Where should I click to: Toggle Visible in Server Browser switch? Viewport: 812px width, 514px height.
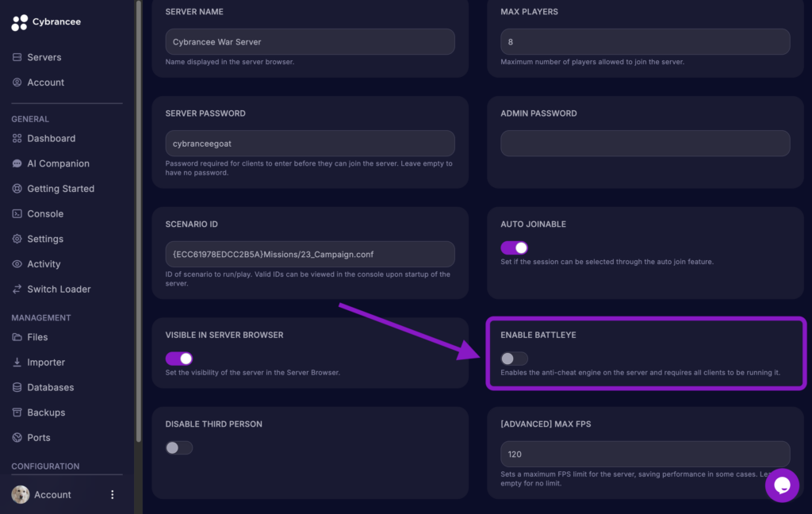coord(179,359)
